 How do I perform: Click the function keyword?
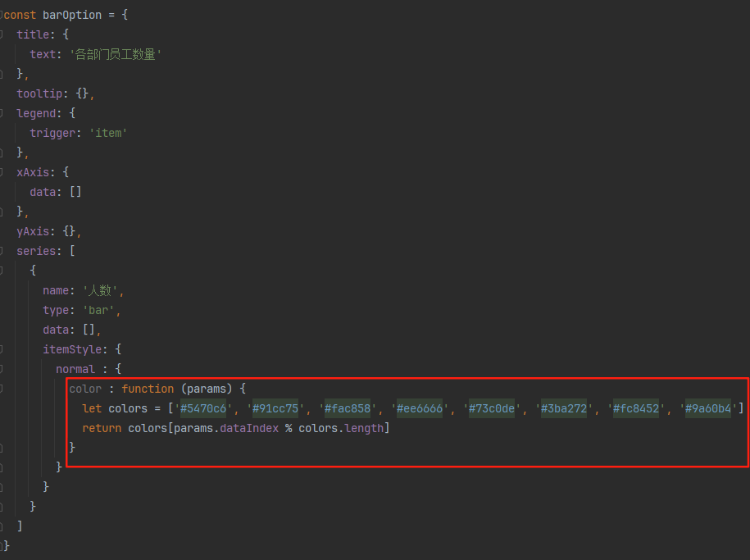pyautogui.click(x=148, y=389)
